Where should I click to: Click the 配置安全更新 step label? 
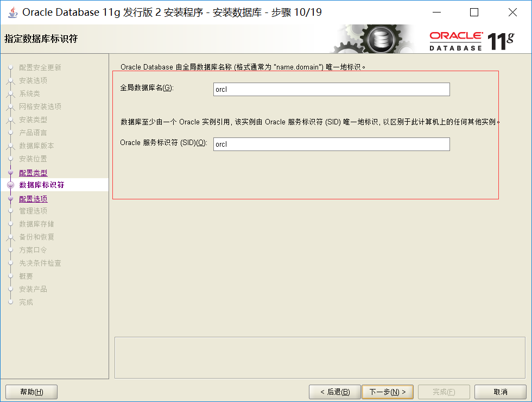click(40, 67)
